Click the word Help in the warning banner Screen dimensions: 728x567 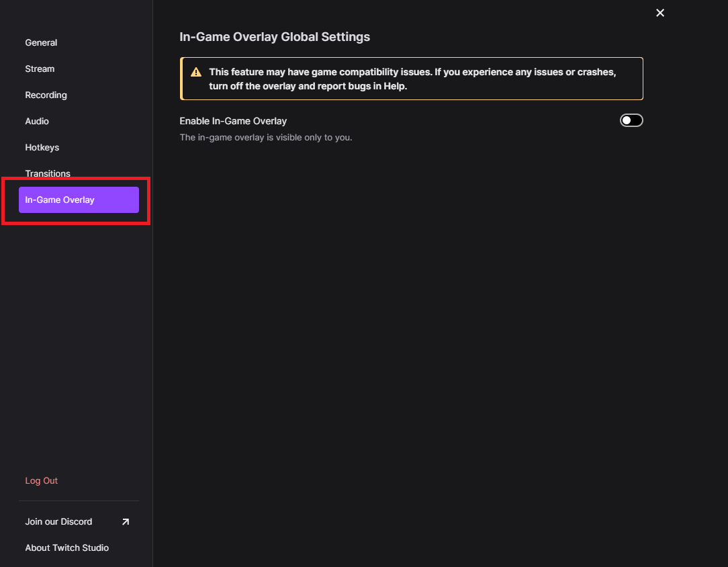(x=394, y=87)
